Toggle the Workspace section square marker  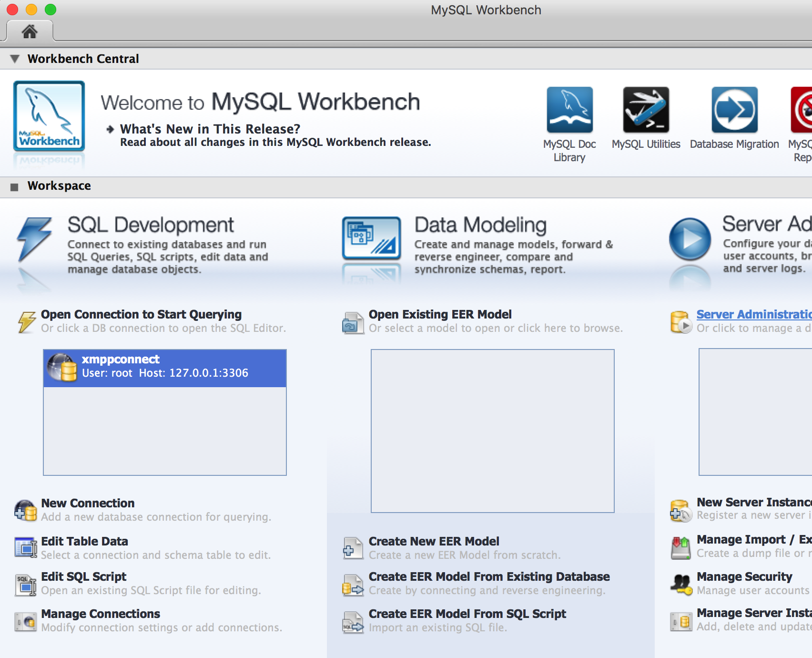tap(14, 187)
